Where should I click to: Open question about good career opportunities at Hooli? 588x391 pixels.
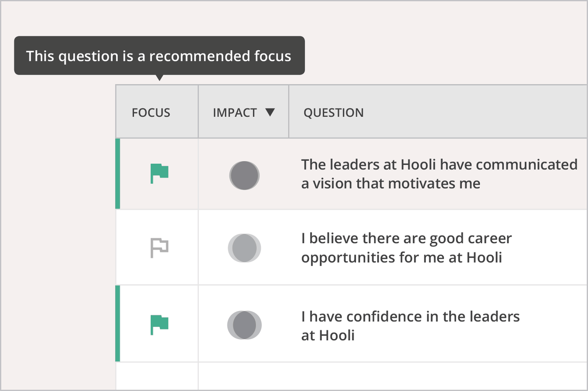[x=406, y=248]
